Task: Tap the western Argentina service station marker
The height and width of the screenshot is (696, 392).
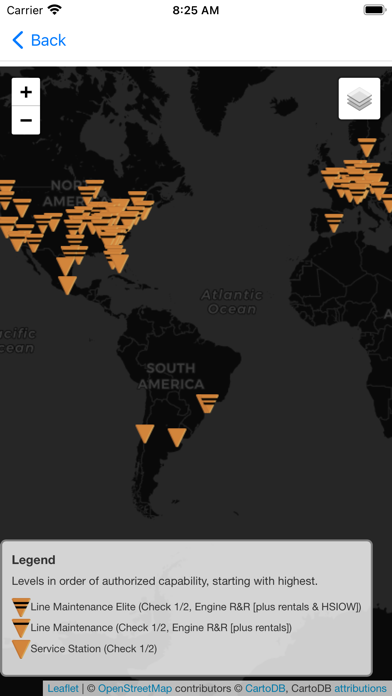Action: pyautogui.click(x=145, y=434)
